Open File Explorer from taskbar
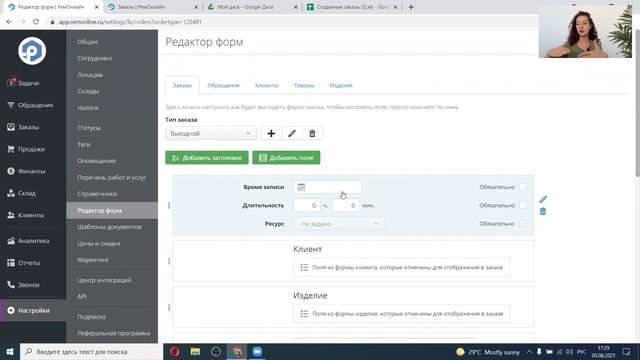The height and width of the screenshot is (360, 640). (195, 351)
